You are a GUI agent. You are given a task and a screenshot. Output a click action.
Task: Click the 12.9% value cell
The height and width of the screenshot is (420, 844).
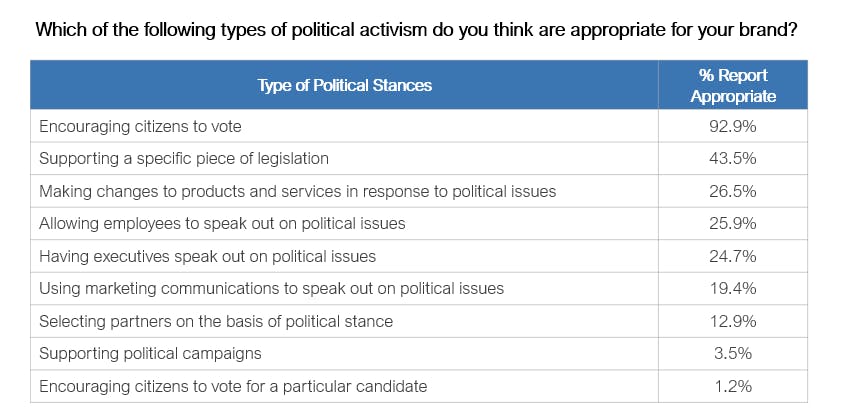click(x=733, y=321)
